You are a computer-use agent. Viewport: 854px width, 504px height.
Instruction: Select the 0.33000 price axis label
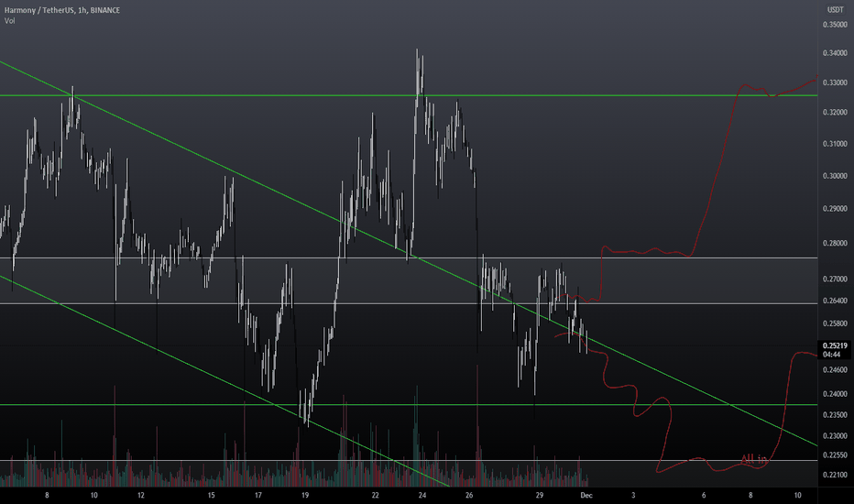pos(835,82)
